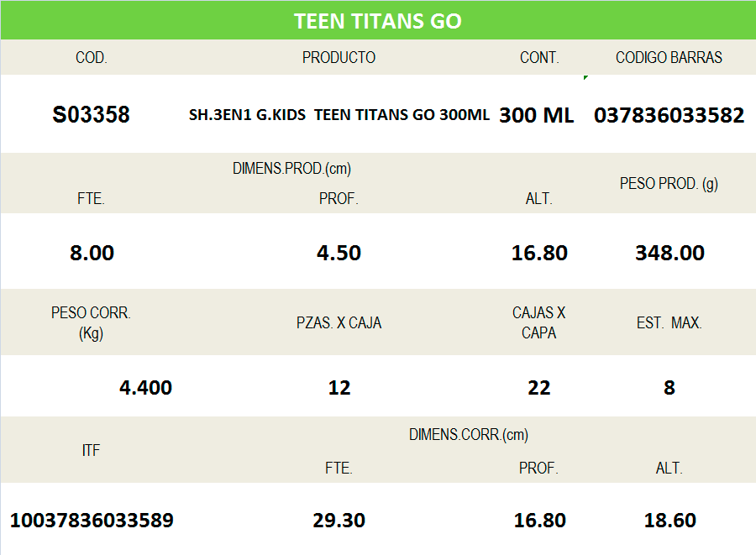Select the product depth value 4.50
Viewport: 756px width, 555px height.
tap(339, 253)
